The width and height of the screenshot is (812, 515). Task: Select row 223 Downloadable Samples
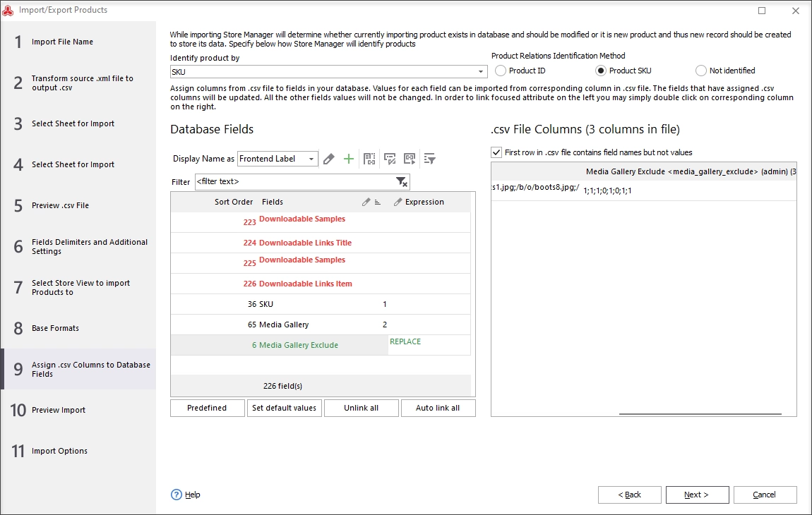(321, 222)
